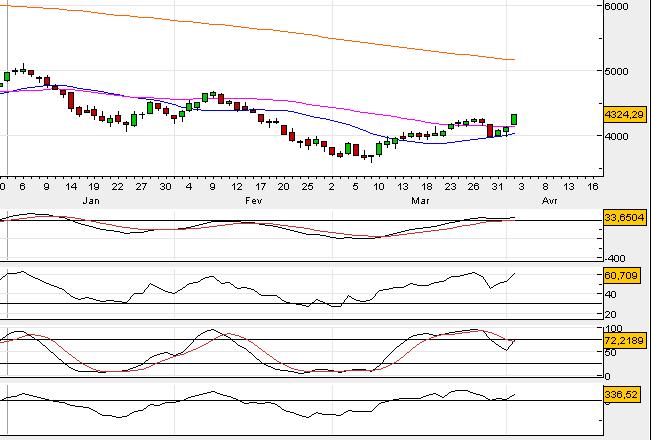Screen dimensions: 652x440
Task: Select the 40 level on RSI scale
Action: click(x=611, y=294)
